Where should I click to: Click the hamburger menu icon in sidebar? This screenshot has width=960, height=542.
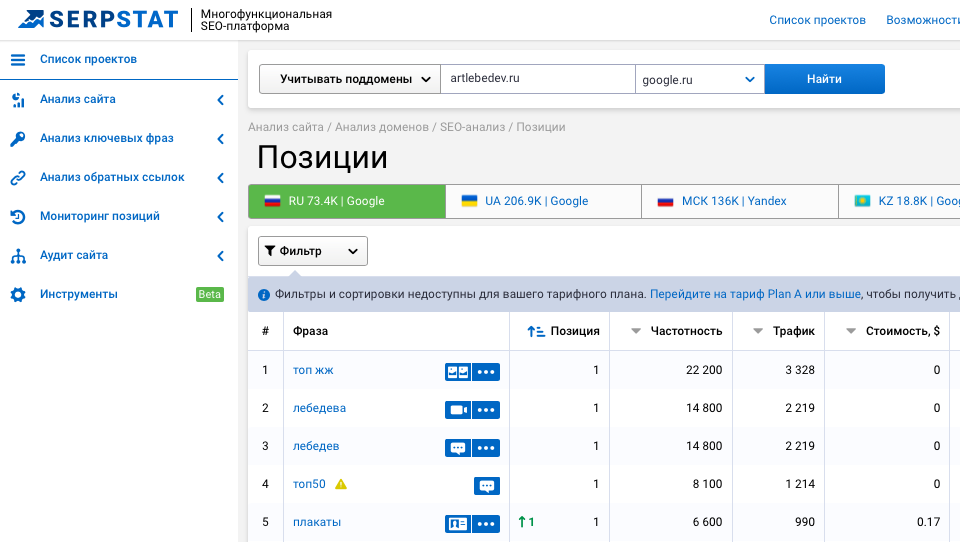click(x=17, y=60)
